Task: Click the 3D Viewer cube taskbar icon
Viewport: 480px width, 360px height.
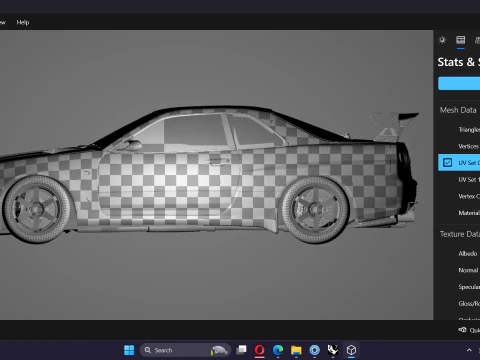Action: pyautogui.click(x=351, y=350)
